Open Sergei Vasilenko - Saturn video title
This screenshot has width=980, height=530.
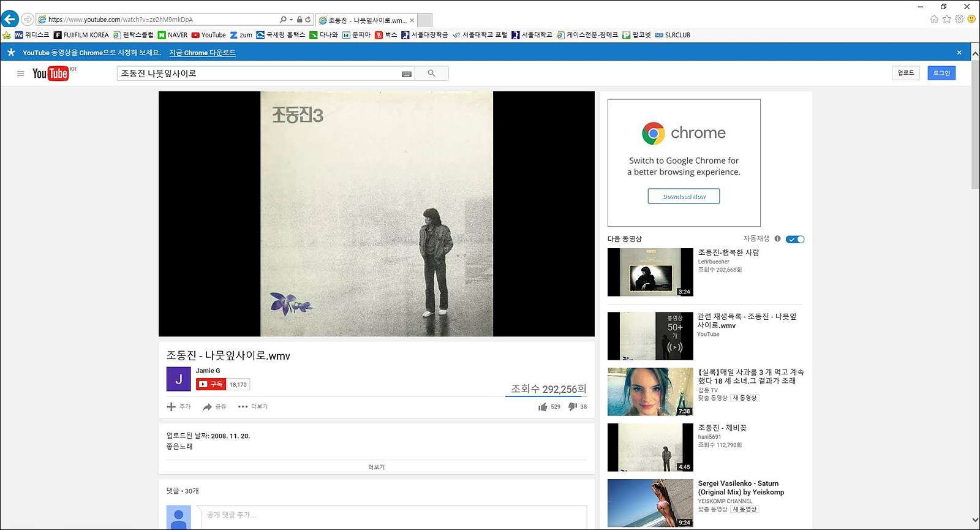[741, 488]
